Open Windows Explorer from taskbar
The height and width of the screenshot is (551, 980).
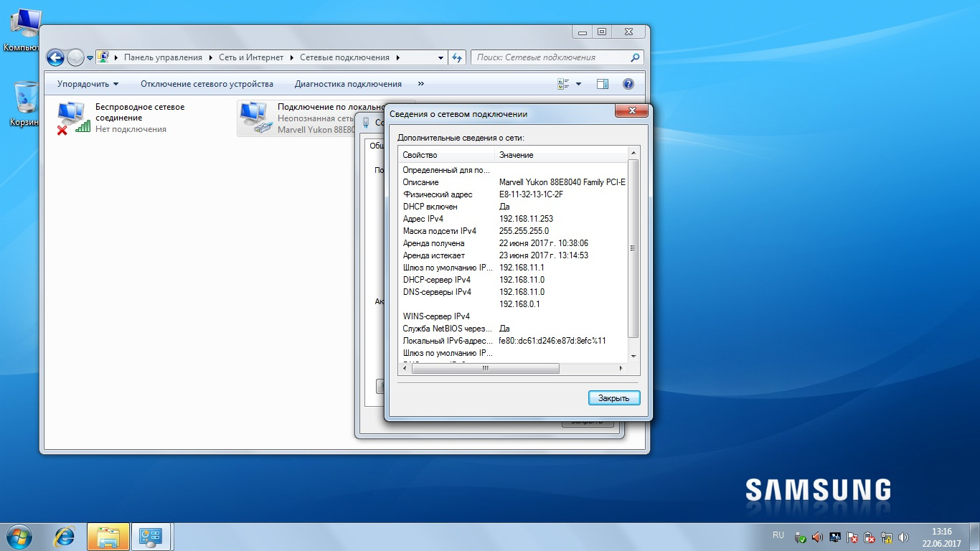(108, 537)
